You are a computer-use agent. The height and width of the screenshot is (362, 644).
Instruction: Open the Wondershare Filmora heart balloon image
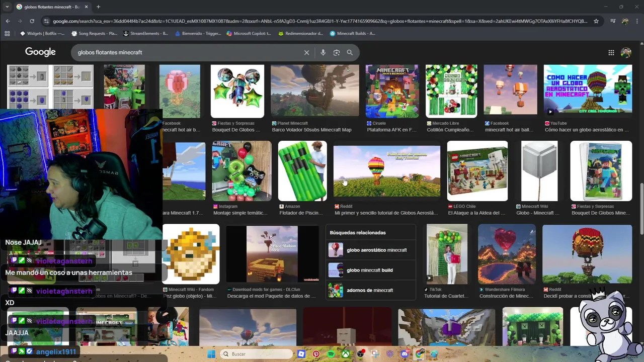click(507, 254)
